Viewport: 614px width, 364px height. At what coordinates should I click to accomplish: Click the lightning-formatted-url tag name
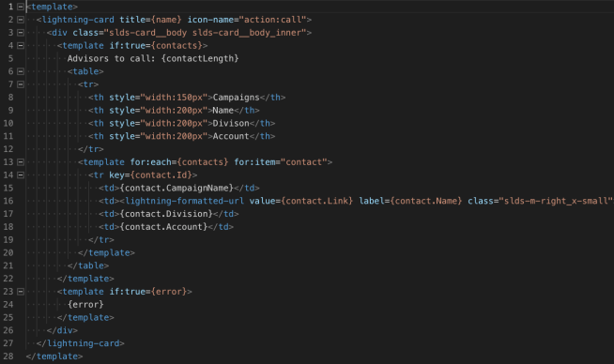pos(184,201)
